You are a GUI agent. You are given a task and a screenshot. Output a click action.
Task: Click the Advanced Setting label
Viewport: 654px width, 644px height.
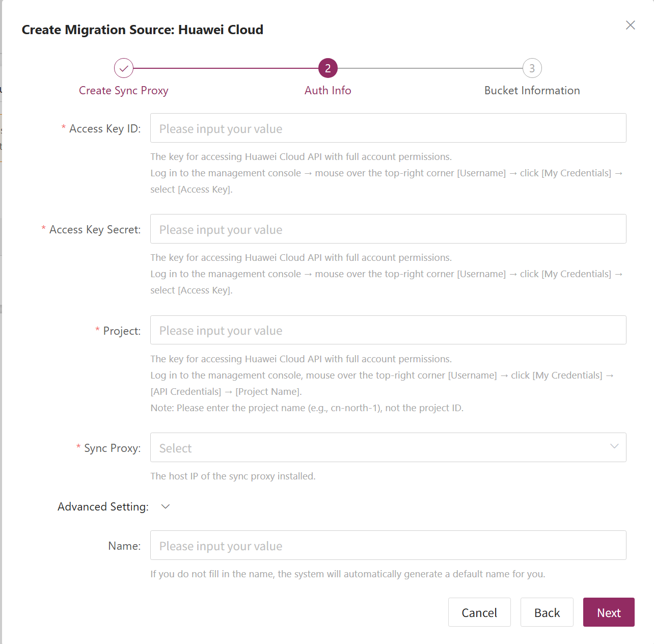point(103,507)
